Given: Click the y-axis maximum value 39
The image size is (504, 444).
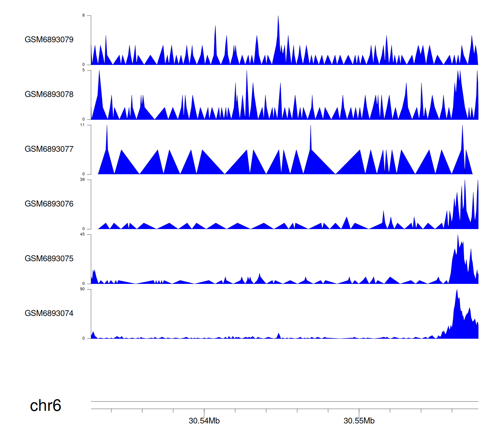Looking at the screenshot, I should pyautogui.click(x=82, y=180).
